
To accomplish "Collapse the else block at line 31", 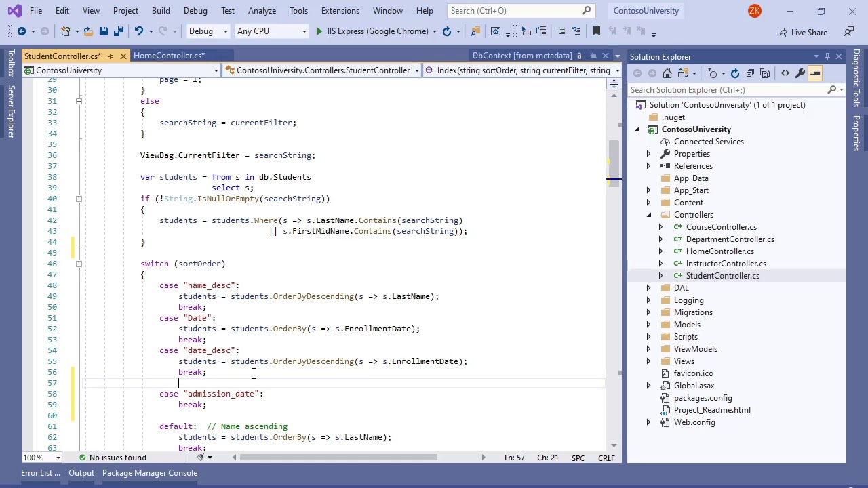I will pyautogui.click(x=79, y=101).
